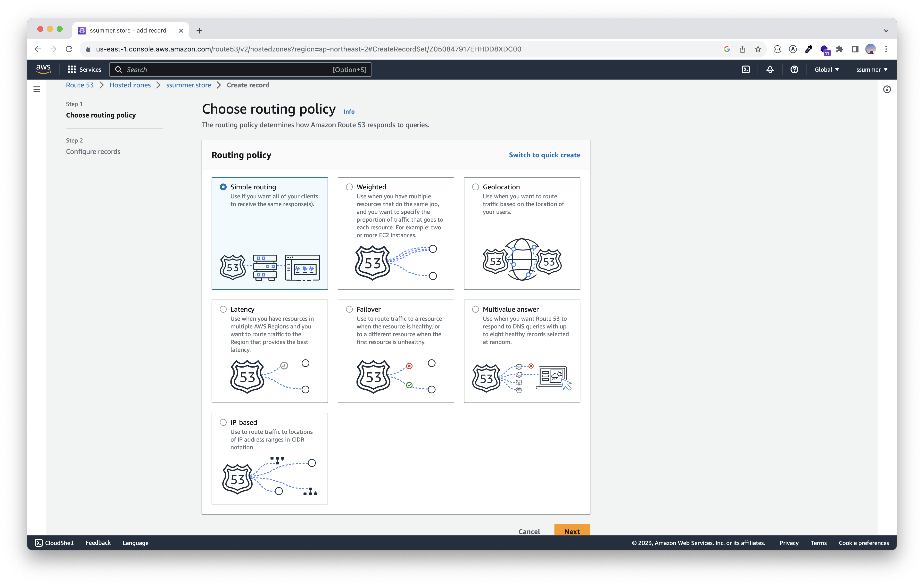Expand the browser tab list chevron

[x=886, y=31]
